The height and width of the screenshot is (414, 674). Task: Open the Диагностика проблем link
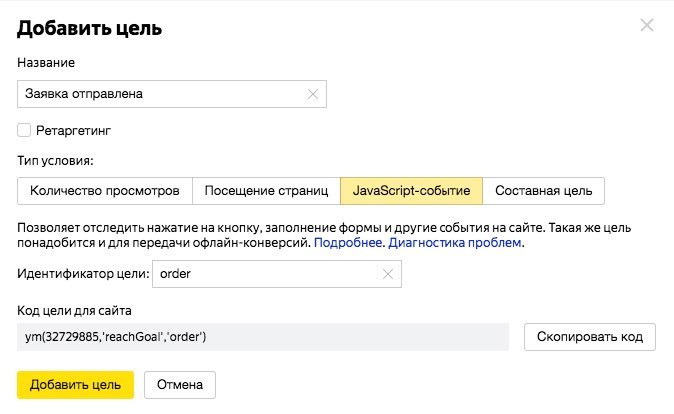pos(454,242)
